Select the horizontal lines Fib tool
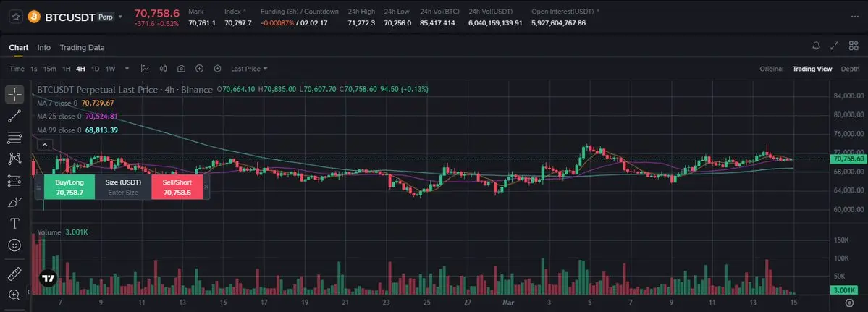 tap(15, 138)
